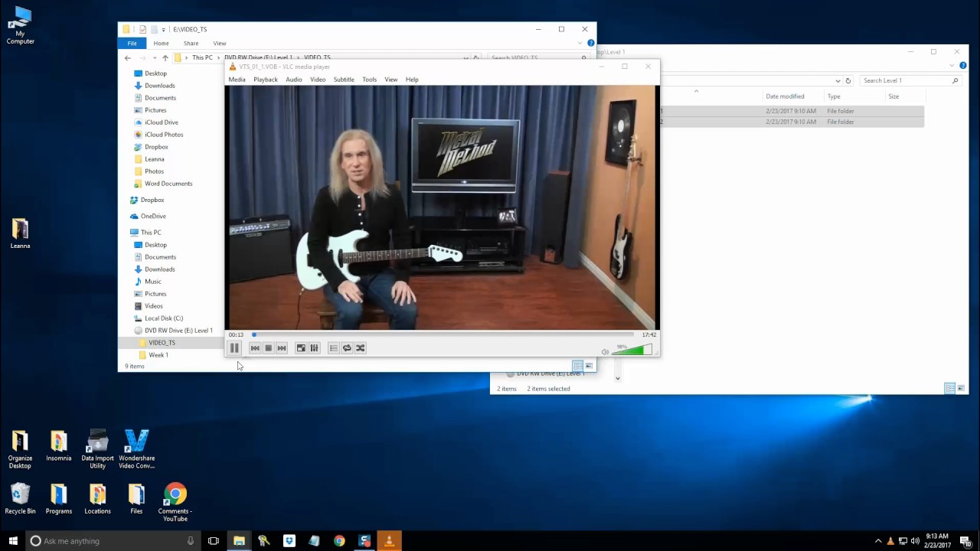Click Cortana Ask me anything box
The image size is (980, 551).
click(113, 541)
